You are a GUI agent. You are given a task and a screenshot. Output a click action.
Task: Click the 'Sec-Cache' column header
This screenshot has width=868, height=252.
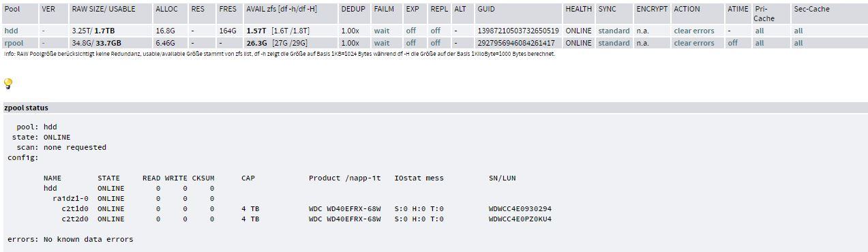click(x=811, y=10)
